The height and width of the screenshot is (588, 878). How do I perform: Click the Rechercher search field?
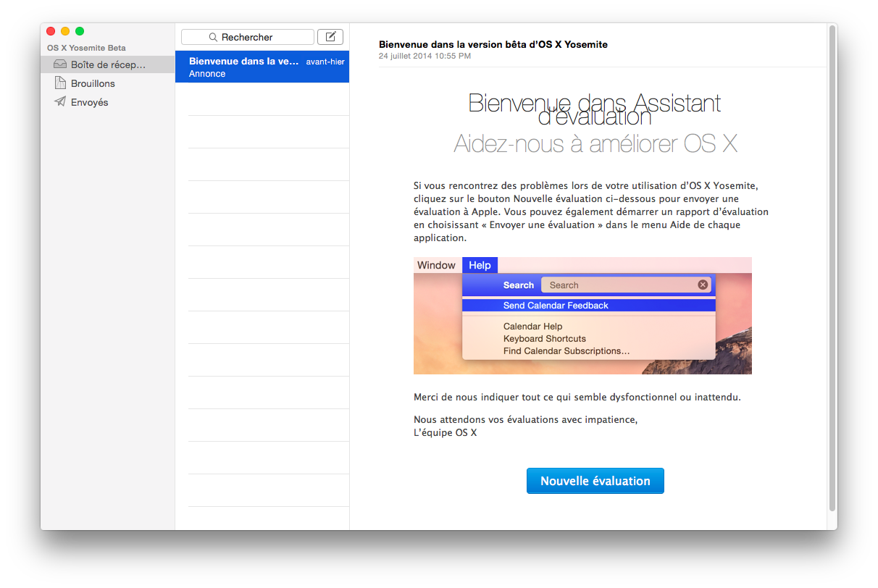(248, 37)
